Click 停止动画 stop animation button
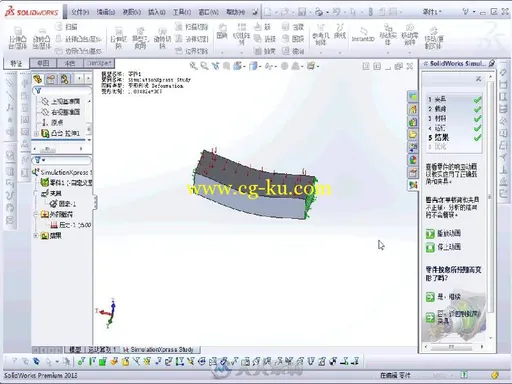Image resolution: width=512 pixels, height=384 pixels. [x=443, y=247]
